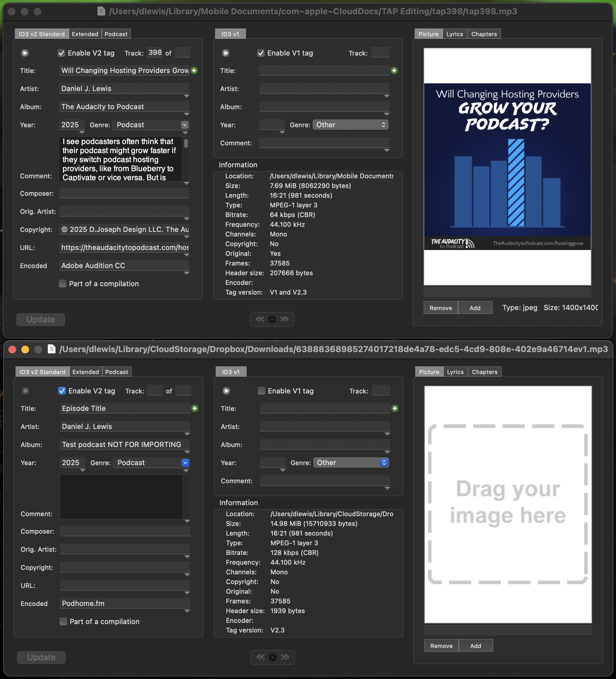Open the Podcast tab in bottom window

click(117, 372)
